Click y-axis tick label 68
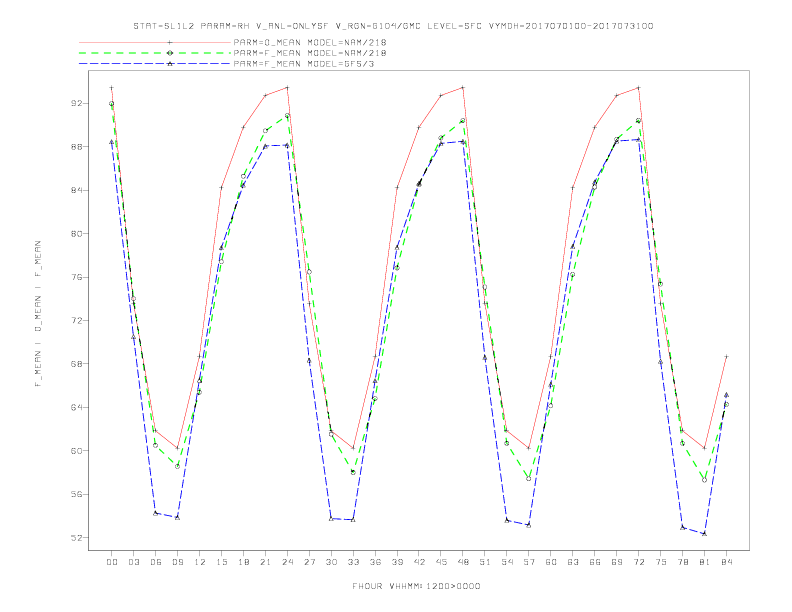 (x=76, y=364)
